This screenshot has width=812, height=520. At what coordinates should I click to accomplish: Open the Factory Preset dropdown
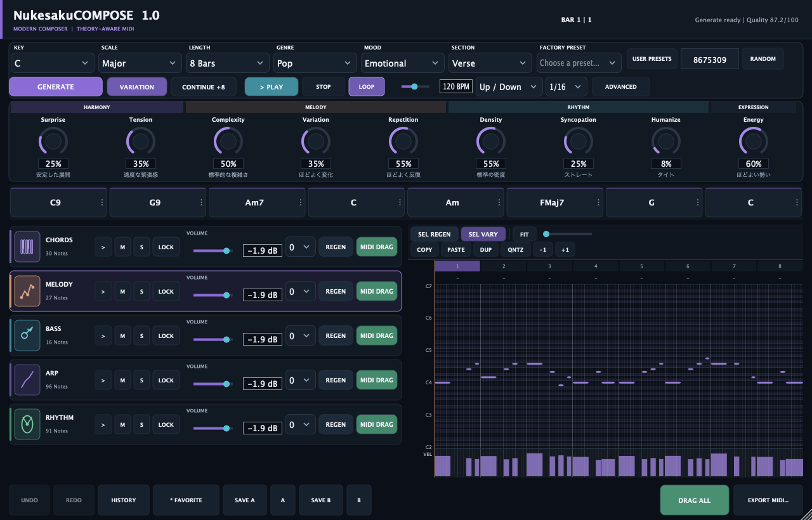click(579, 63)
